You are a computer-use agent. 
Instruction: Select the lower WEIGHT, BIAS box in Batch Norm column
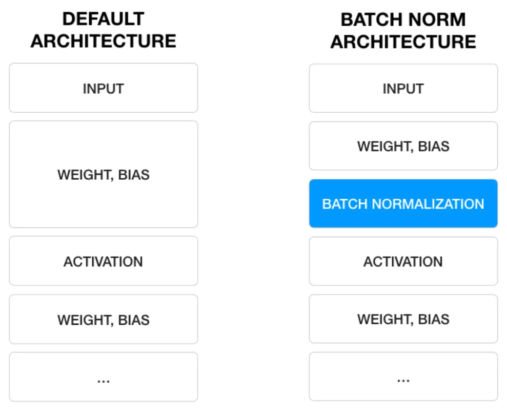(403, 319)
